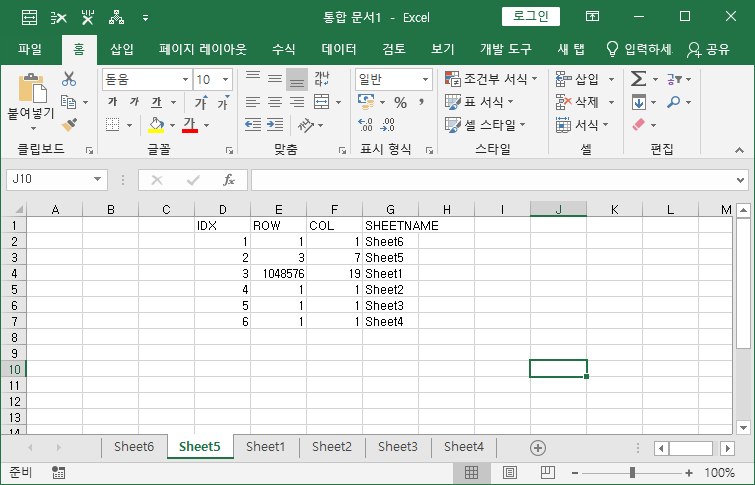Expand the formula bar
The width and height of the screenshot is (755, 485).
pyautogui.click(x=741, y=180)
